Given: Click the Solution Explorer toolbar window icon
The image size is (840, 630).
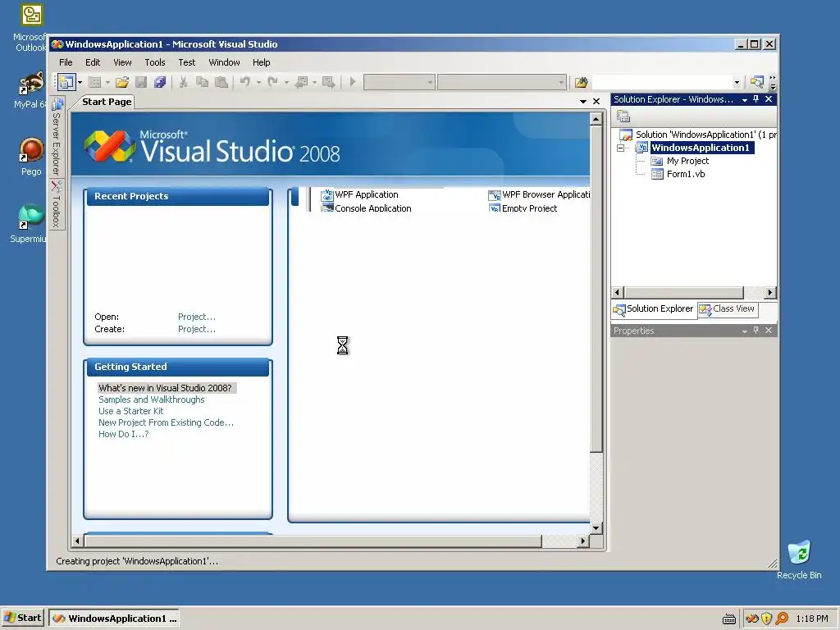Looking at the screenshot, I should [x=756, y=82].
